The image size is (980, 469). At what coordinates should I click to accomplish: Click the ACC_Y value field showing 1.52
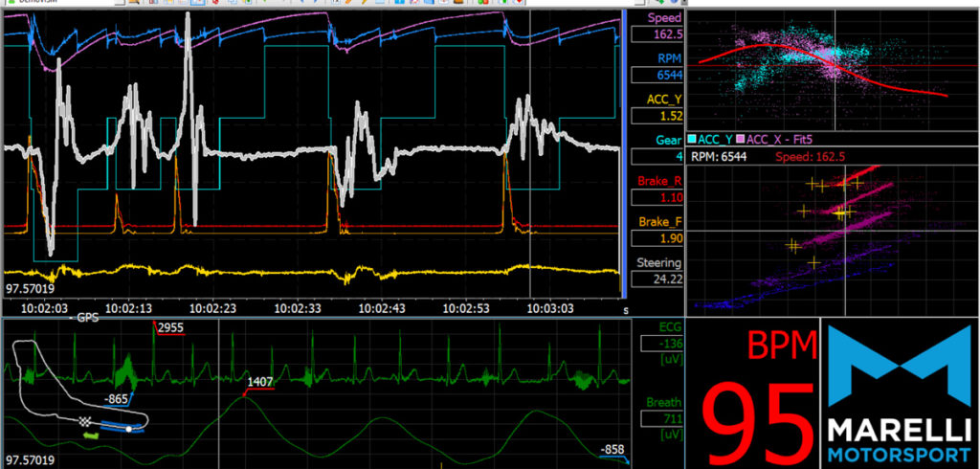pyautogui.click(x=656, y=116)
